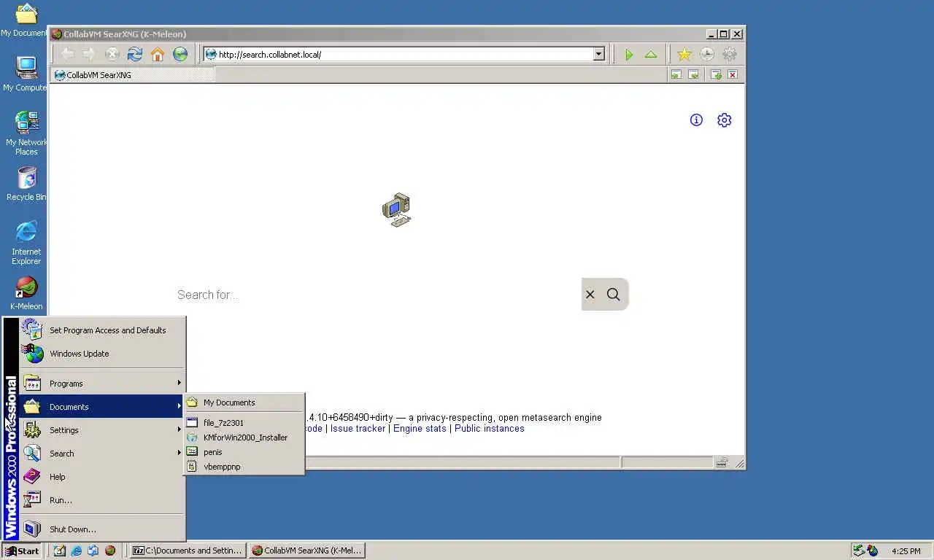
Task: Open Help from the Start menu
Action: 102,477
